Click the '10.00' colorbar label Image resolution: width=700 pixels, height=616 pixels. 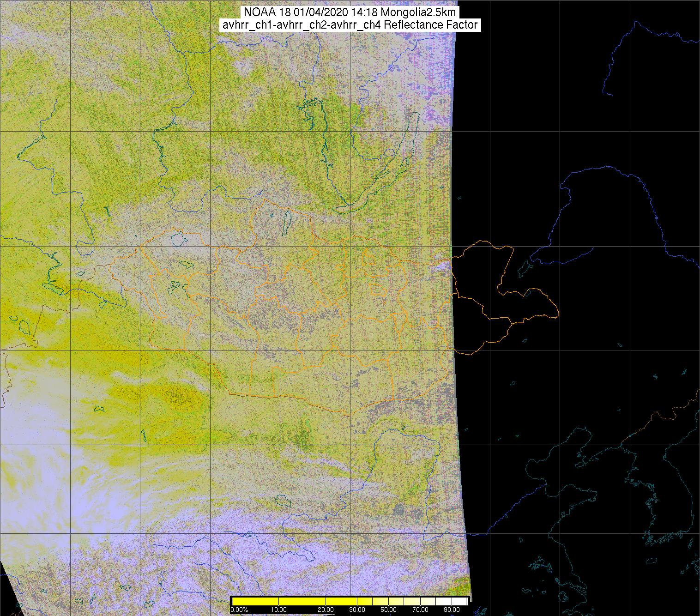[279, 610]
